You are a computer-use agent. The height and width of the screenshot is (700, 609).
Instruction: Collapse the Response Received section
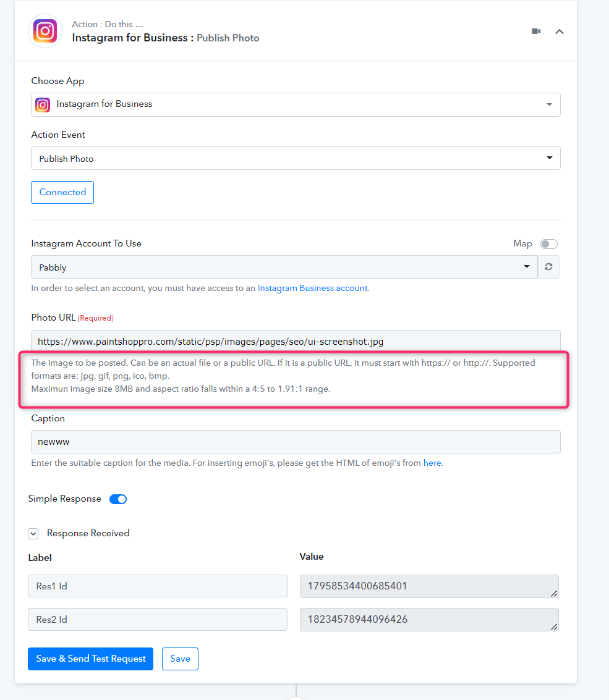point(33,533)
